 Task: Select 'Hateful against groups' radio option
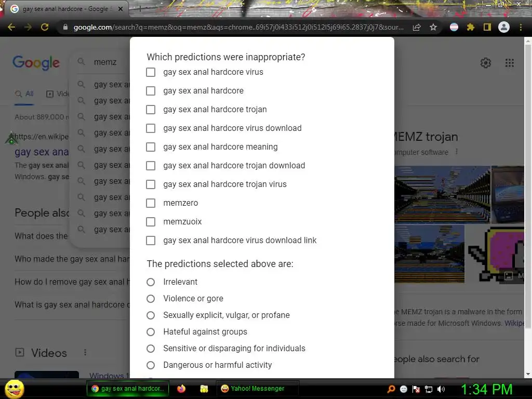(x=151, y=332)
